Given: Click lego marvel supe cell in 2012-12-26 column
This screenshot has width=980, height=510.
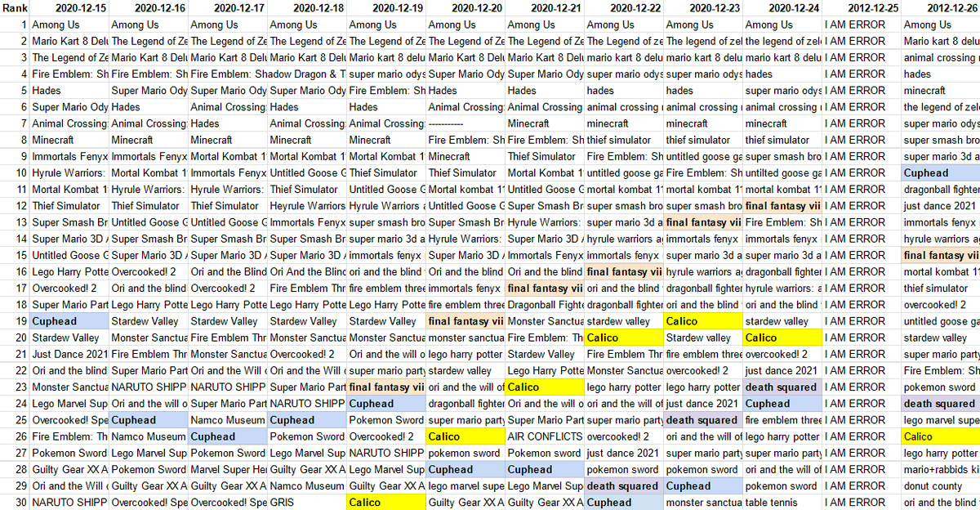Looking at the screenshot, I should pyautogui.click(x=941, y=420).
